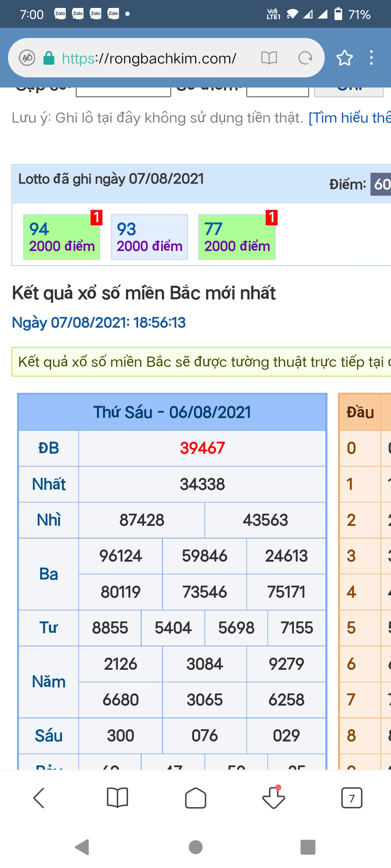Open downloads icon with red dot

coord(274,798)
